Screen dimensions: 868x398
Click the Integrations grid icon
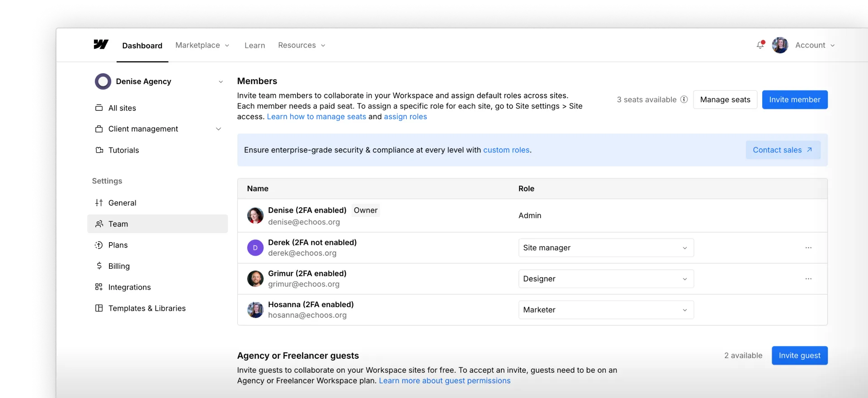point(99,287)
